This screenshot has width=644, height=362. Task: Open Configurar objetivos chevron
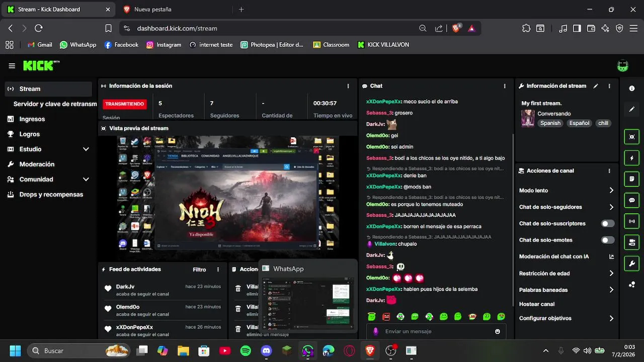coord(611,318)
